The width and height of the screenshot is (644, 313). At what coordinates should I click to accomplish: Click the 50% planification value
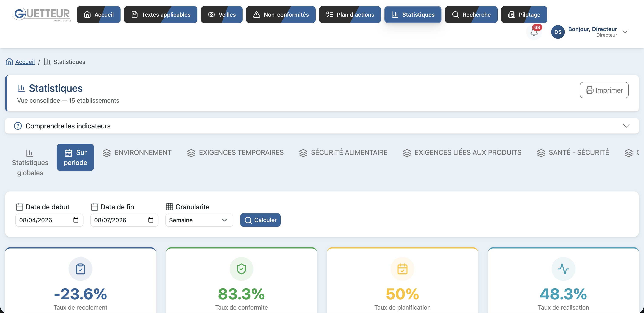tap(402, 294)
